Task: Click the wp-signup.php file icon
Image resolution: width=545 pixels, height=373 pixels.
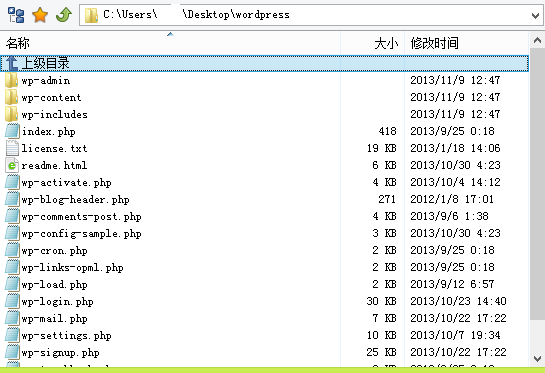Action: [12, 353]
